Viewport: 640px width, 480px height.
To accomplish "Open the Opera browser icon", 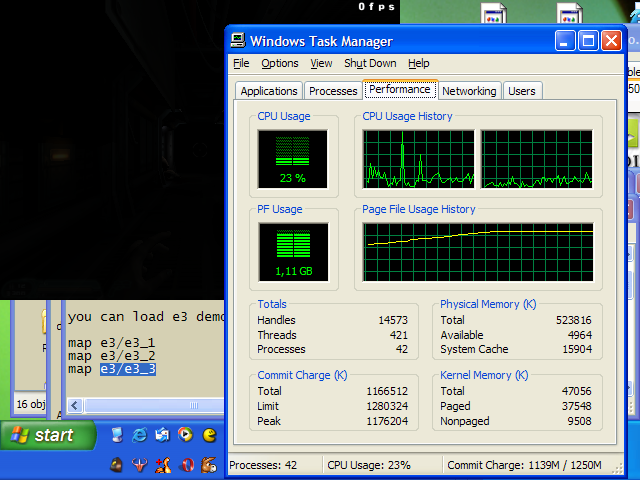I will coord(187,465).
